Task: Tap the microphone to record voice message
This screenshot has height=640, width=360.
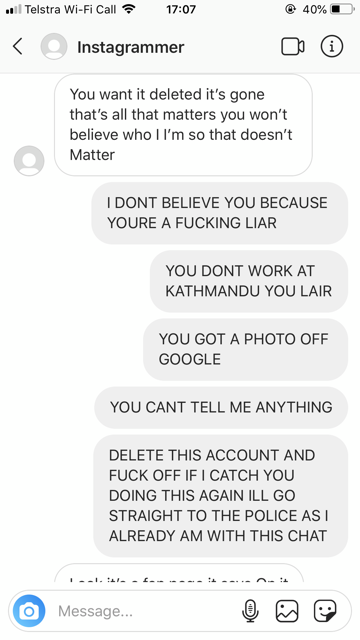Action: coord(250,611)
